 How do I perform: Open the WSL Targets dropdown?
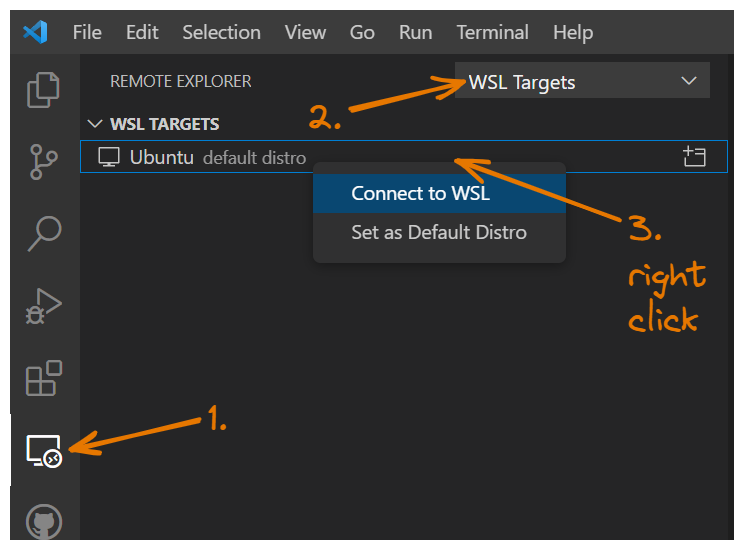[582, 82]
